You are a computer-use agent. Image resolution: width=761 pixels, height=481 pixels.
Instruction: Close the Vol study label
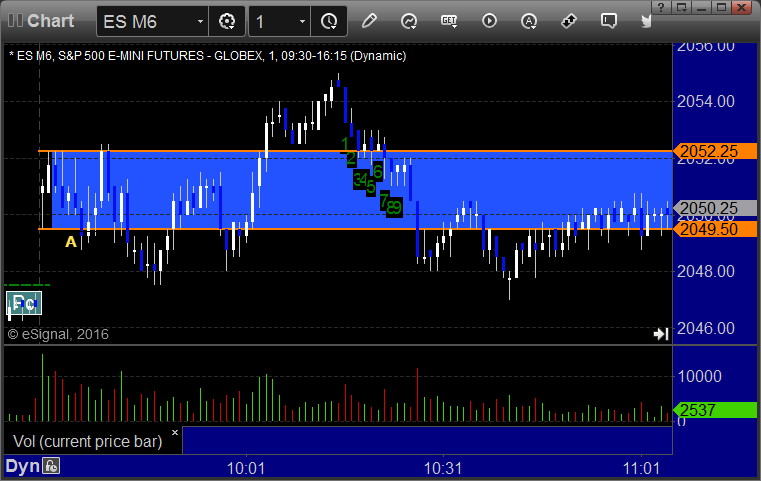175,432
